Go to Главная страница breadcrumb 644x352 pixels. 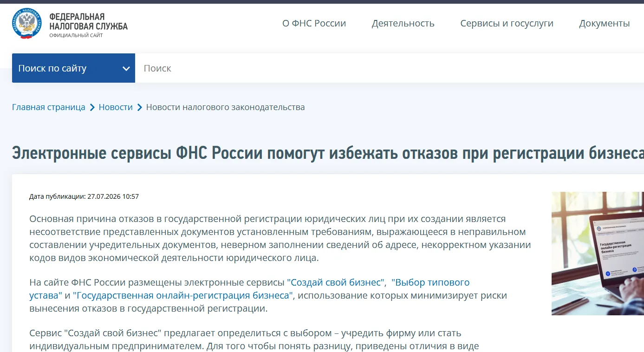[x=49, y=107]
